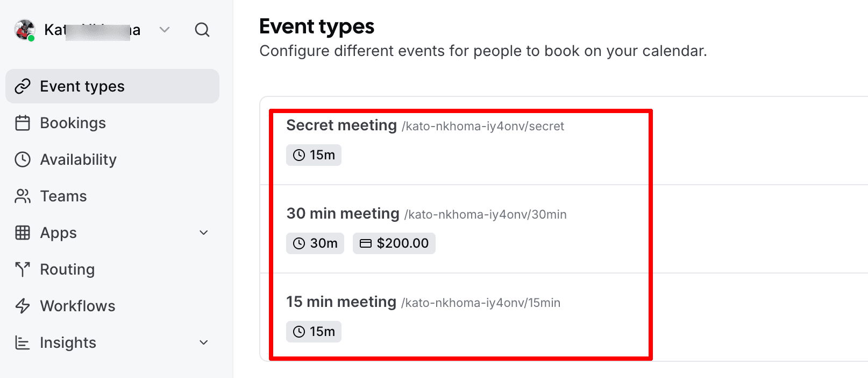This screenshot has height=378, width=868.
Task: Click the user avatar picture
Action: pos(24,30)
